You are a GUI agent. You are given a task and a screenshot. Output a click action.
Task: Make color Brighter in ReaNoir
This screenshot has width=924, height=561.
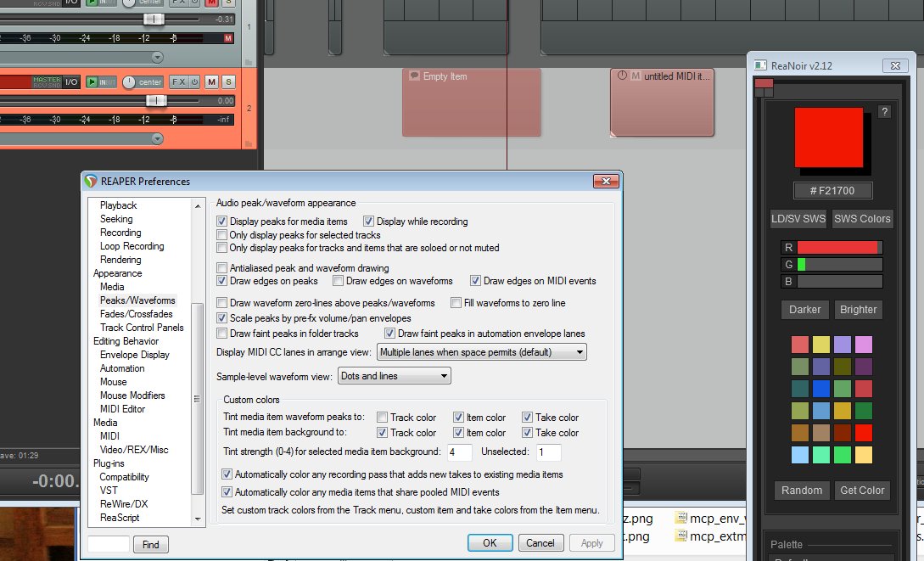click(x=858, y=310)
